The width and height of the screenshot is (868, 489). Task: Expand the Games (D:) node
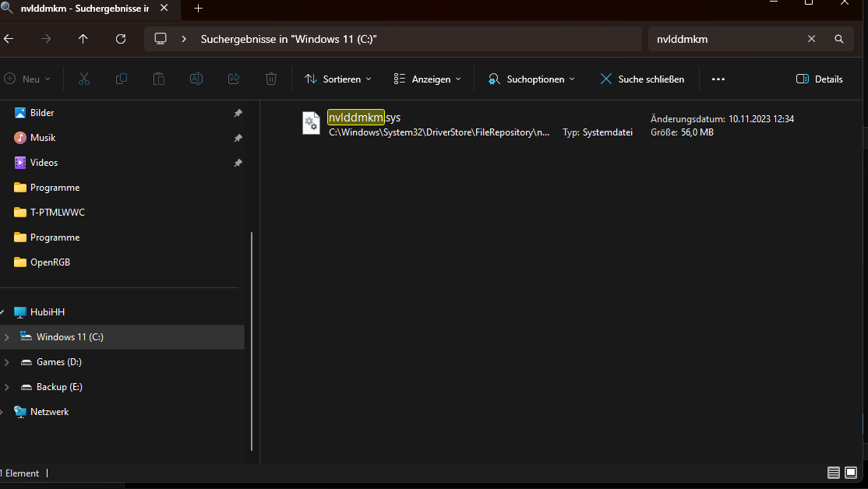(7, 362)
